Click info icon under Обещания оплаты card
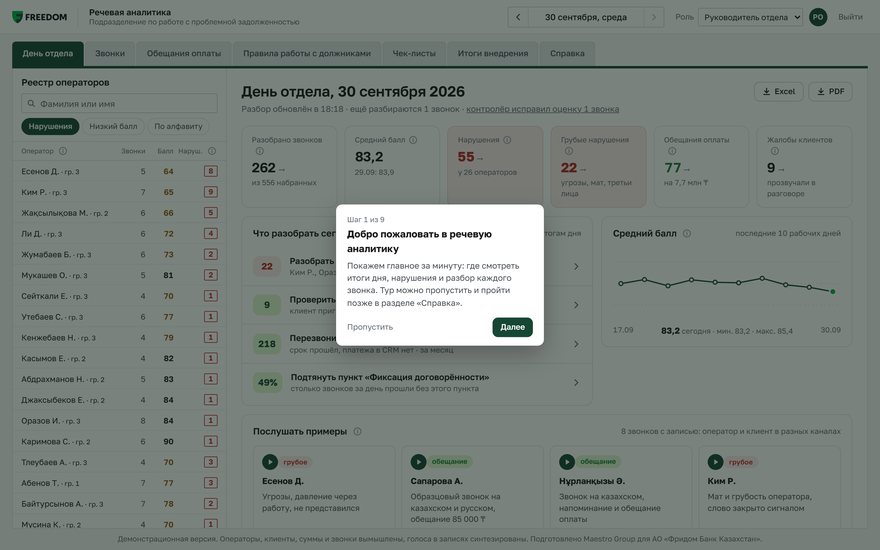Viewport: 880px width, 550px height. click(x=672, y=151)
